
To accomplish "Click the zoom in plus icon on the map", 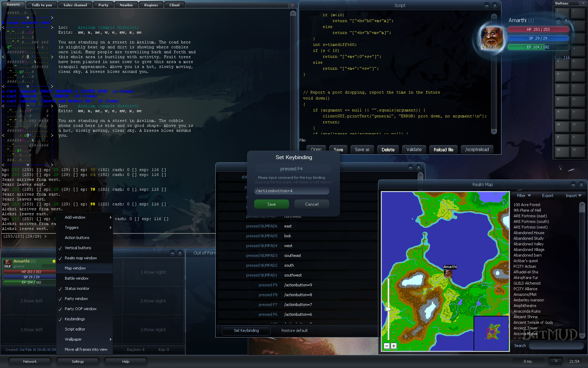I will pyautogui.click(x=393, y=346).
